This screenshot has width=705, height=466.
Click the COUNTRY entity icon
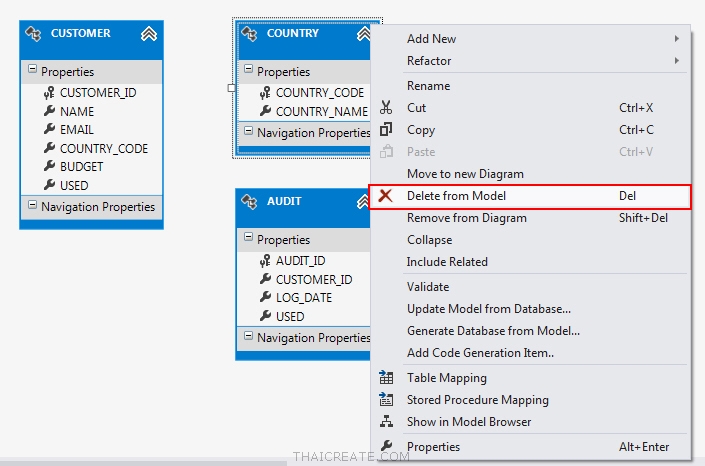tap(249, 34)
